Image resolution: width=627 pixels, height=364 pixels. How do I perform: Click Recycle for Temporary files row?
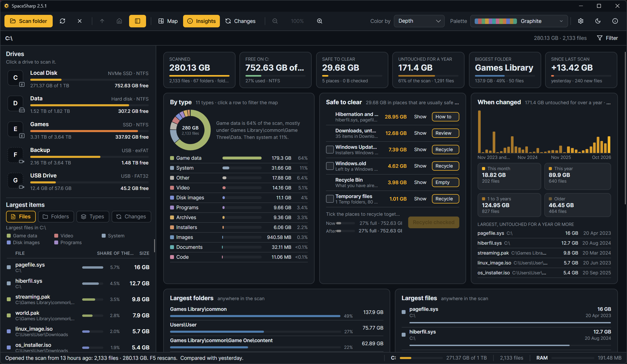[445, 199]
